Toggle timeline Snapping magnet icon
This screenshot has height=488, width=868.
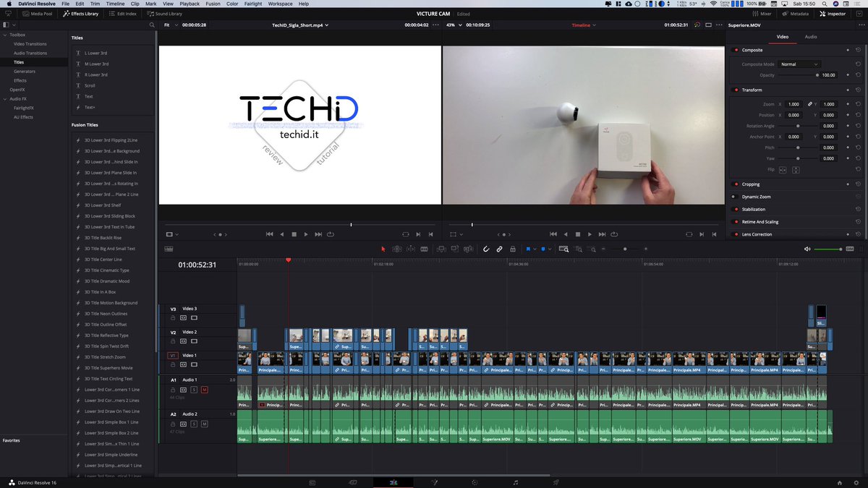click(x=486, y=249)
